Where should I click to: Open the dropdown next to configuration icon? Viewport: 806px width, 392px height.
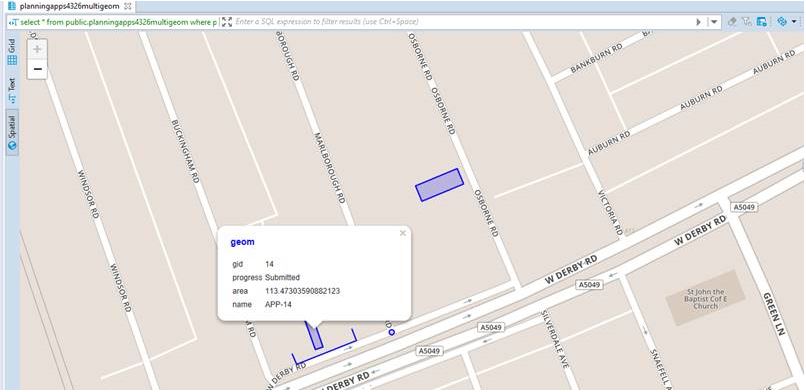(x=794, y=22)
